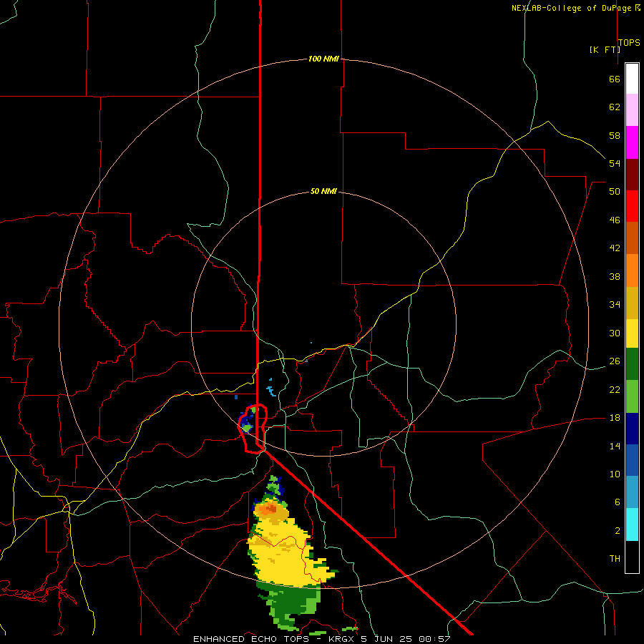The height and width of the screenshot is (644, 644).
Task: Select the gold legend swatch
Action: [x=632, y=303]
